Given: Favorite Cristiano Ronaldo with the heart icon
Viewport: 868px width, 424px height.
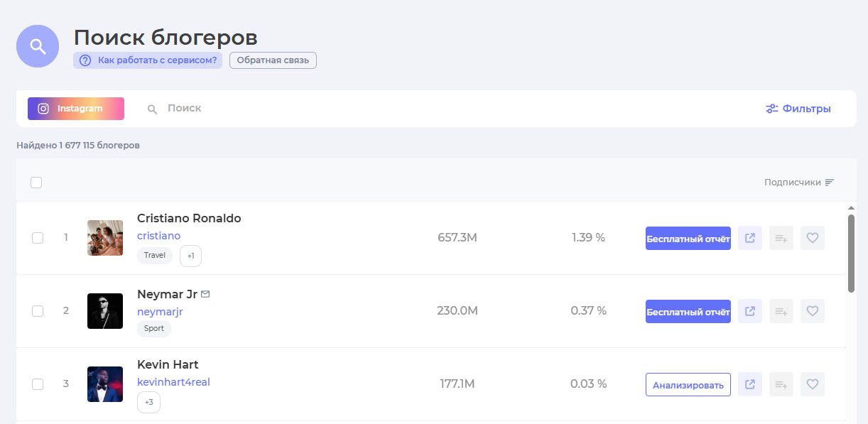Looking at the screenshot, I should click(x=813, y=239).
